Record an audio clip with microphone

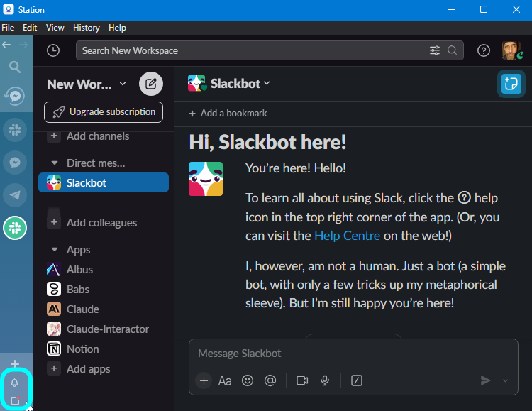pos(325,380)
